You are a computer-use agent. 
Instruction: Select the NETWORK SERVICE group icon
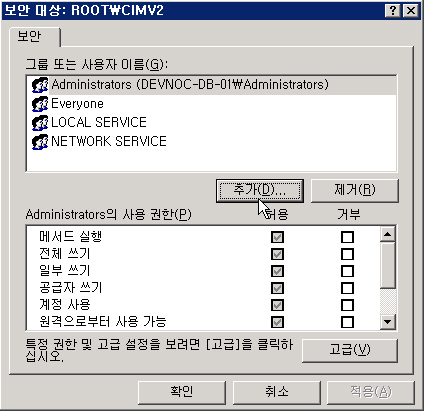tap(40, 142)
